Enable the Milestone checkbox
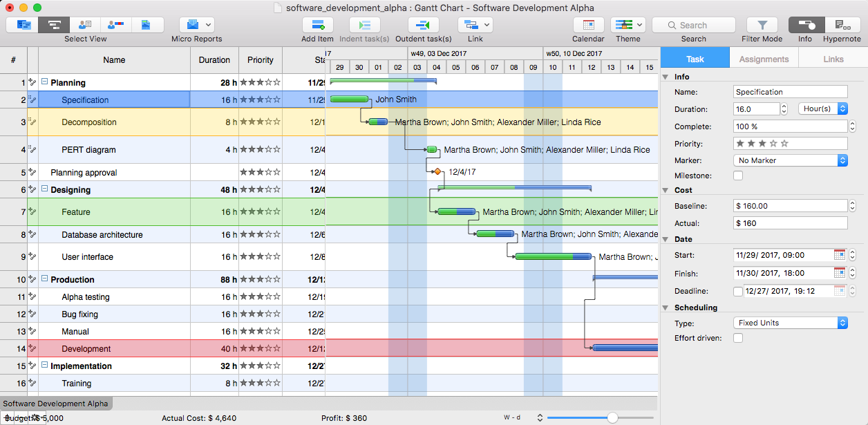This screenshot has height=425, width=868. click(738, 176)
